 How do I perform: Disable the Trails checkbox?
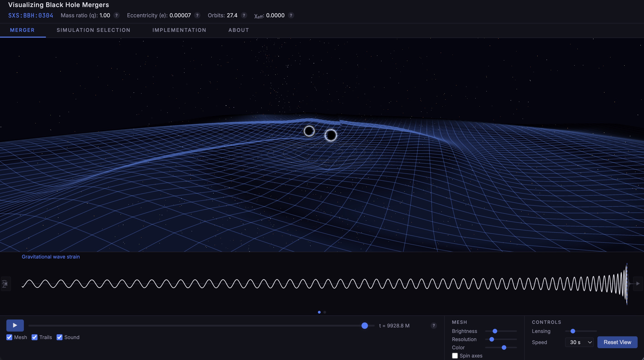tap(35, 337)
